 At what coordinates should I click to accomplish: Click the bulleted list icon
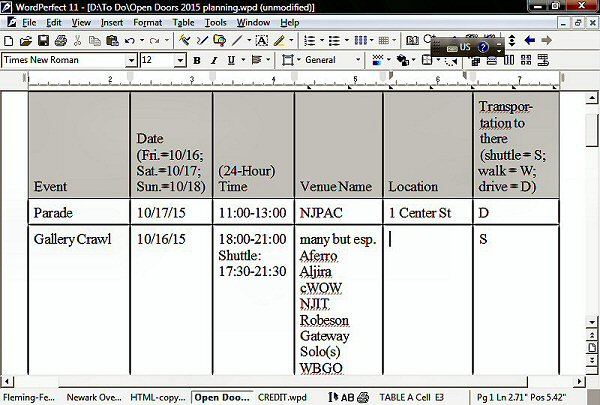(x=334, y=41)
